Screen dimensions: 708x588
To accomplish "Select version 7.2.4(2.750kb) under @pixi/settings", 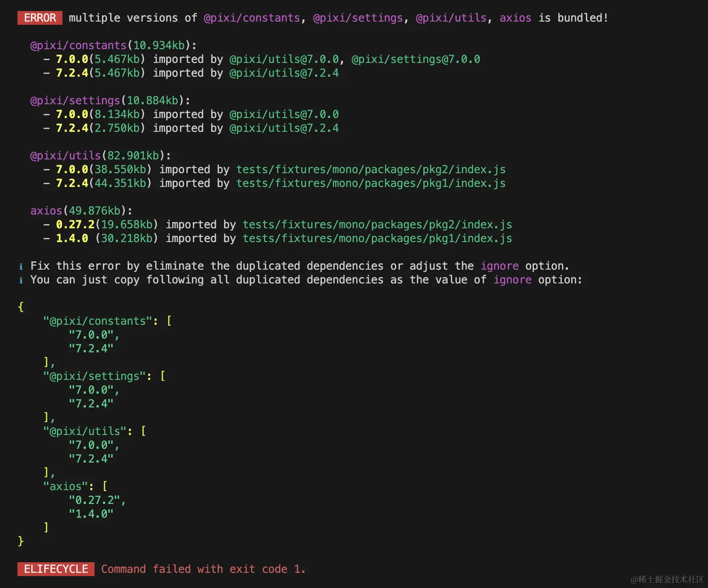I will click(101, 128).
